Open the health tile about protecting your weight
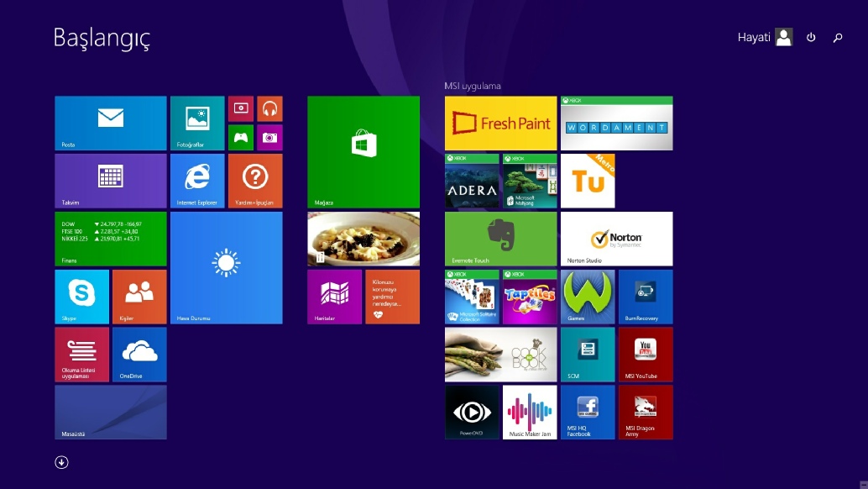 tap(393, 297)
